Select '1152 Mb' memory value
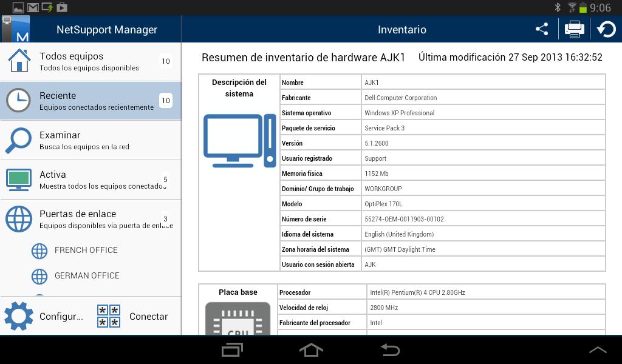 tap(377, 174)
